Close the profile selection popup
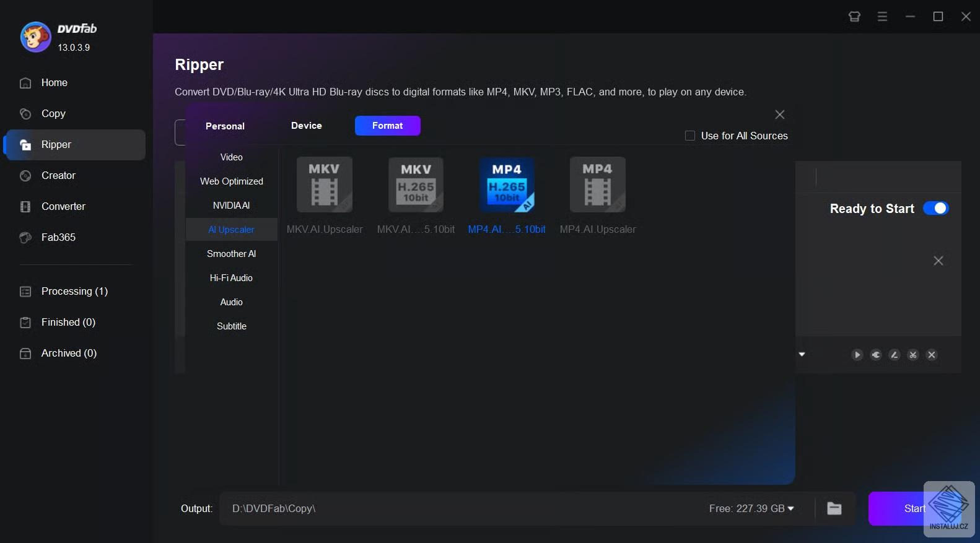The width and height of the screenshot is (980, 543). tap(780, 115)
